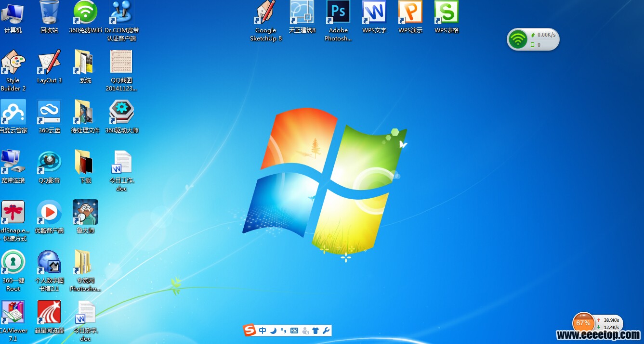644x344 pixels.
Task: Open Sogou toolbox wrench icon
Action: (x=326, y=331)
